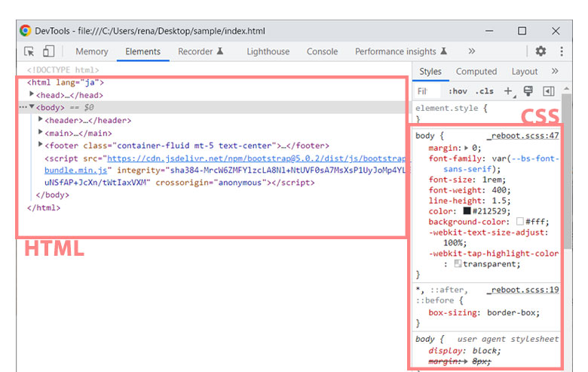The image size is (588, 372).
Task: Toggle the .cls element classes button
Action: coord(485,91)
